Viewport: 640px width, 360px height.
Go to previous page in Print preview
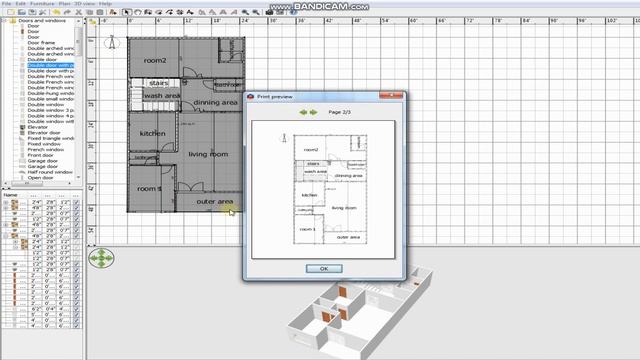[303, 112]
